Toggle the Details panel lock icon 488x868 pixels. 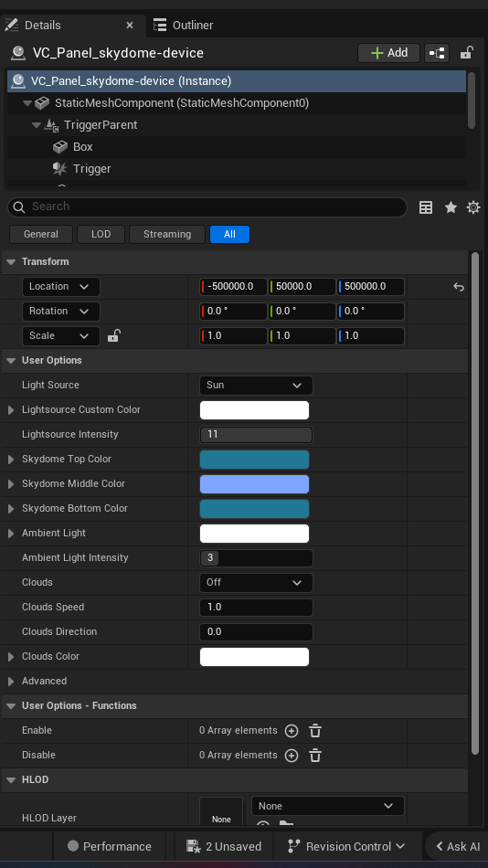[466, 53]
